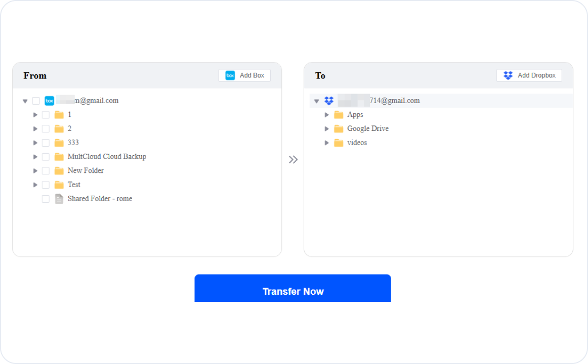Enable the New Folder checkbox
This screenshot has height=364, width=588.
46,171
